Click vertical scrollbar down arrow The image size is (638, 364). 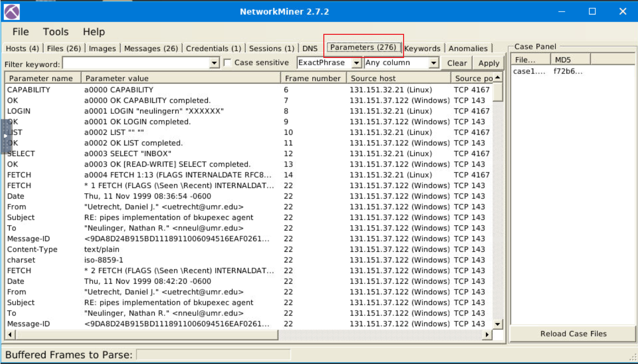point(498,324)
